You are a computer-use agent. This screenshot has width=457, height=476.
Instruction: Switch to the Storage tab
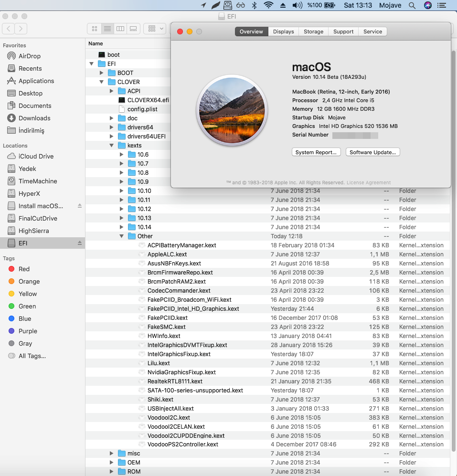[313, 32]
